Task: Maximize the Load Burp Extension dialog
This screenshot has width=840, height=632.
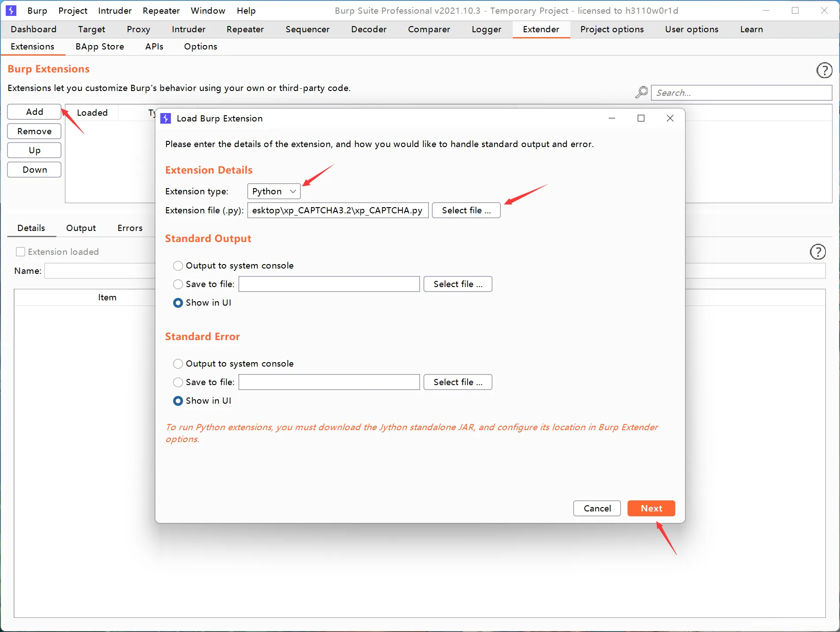Action: coord(641,118)
